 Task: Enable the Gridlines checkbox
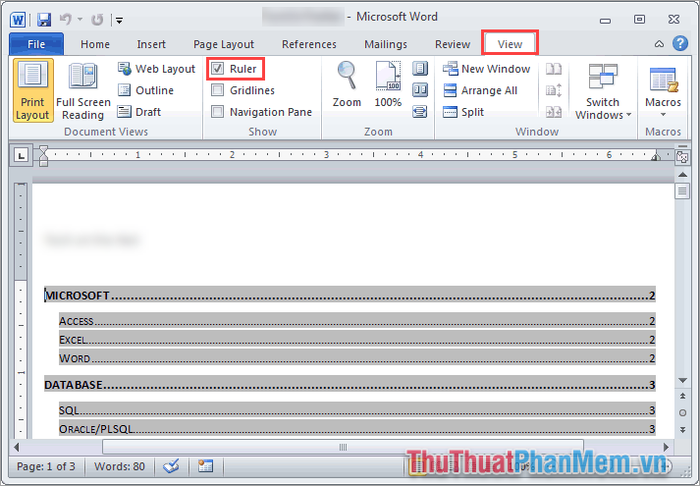pos(217,90)
